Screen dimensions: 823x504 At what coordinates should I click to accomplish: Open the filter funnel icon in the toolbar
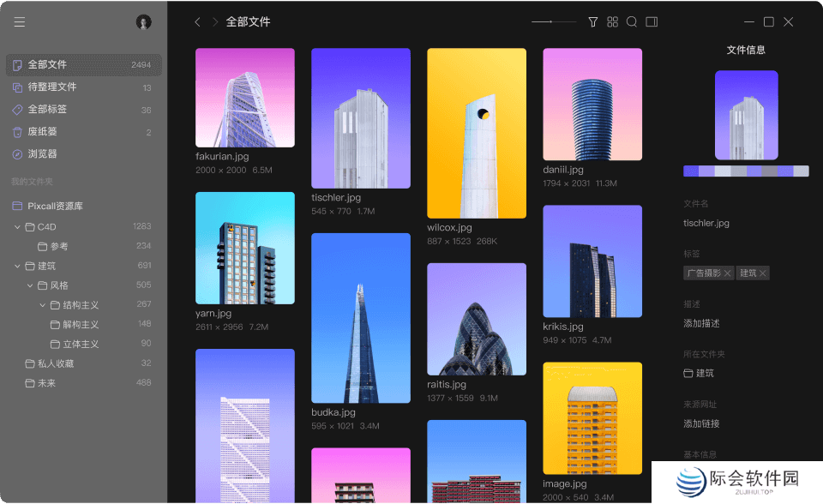pyautogui.click(x=593, y=21)
